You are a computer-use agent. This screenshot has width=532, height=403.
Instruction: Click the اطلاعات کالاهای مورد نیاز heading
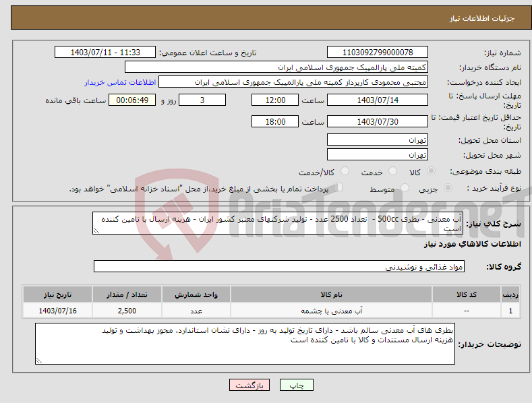pyautogui.click(x=472, y=244)
